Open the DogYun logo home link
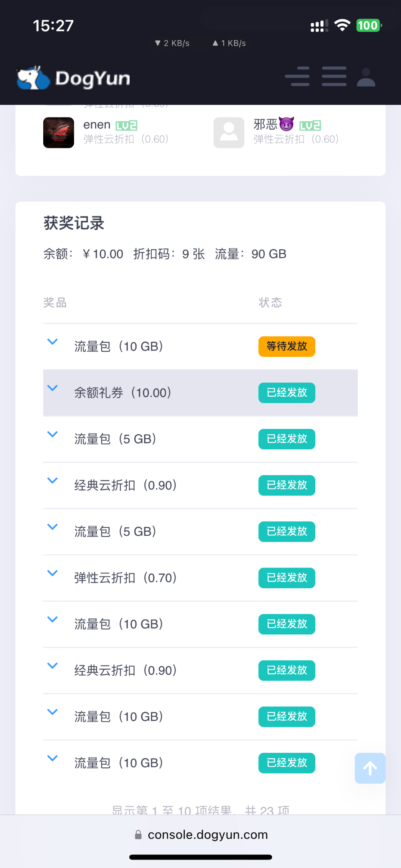The width and height of the screenshot is (401, 868). [73, 78]
